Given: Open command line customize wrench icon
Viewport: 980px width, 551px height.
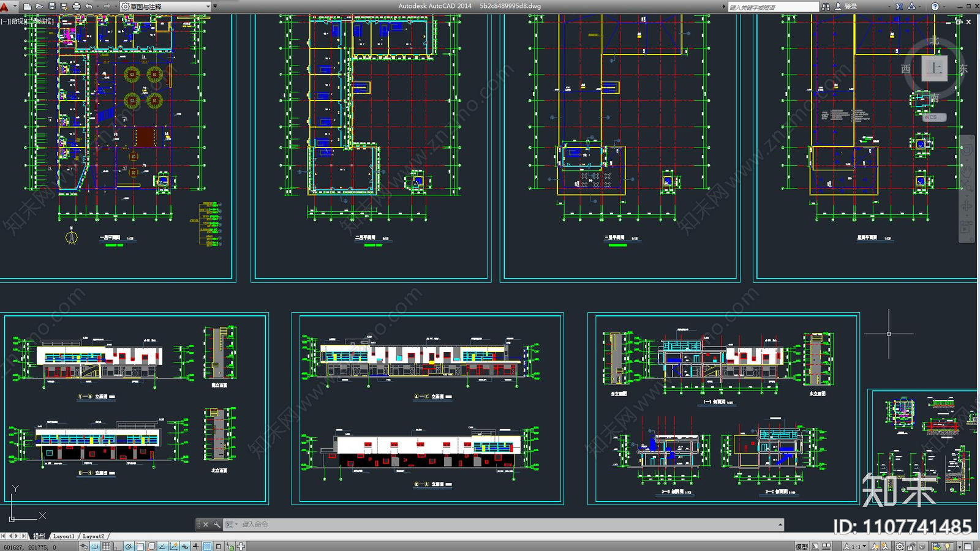Looking at the screenshot, I should click(x=217, y=524).
